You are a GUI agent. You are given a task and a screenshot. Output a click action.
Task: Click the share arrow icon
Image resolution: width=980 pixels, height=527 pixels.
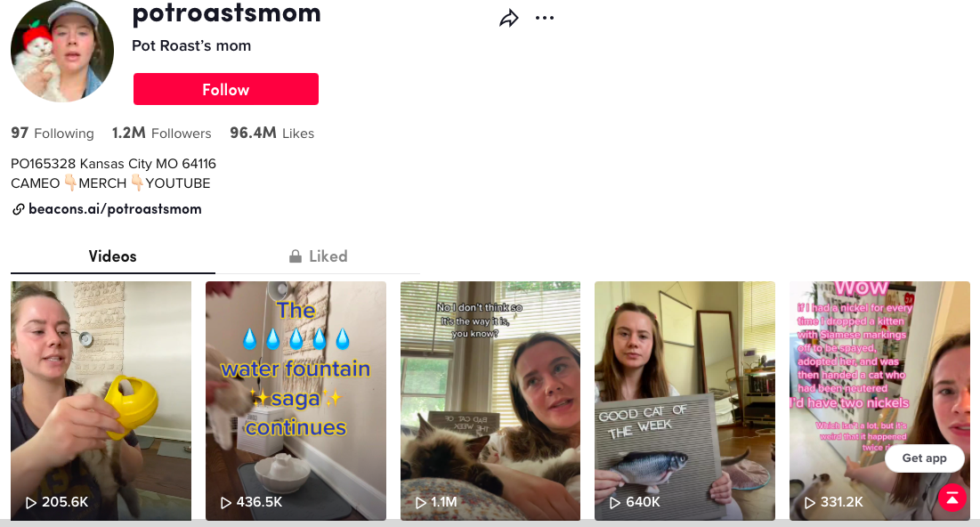[509, 18]
